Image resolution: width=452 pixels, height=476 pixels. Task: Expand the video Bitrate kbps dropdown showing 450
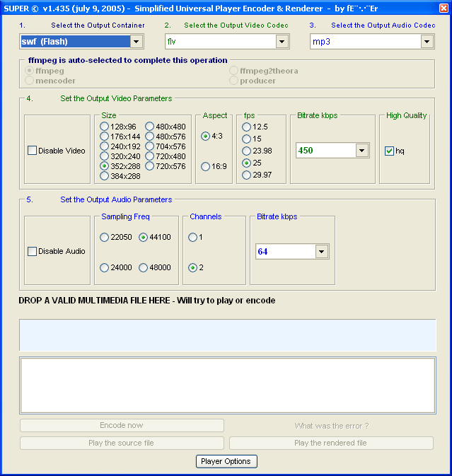pyautogui.click(x=362, y=151)
